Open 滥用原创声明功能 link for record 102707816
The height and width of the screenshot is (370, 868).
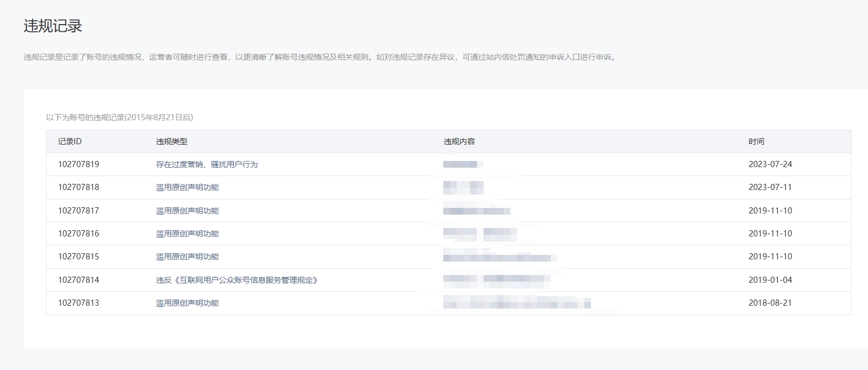tap(187, 234)
